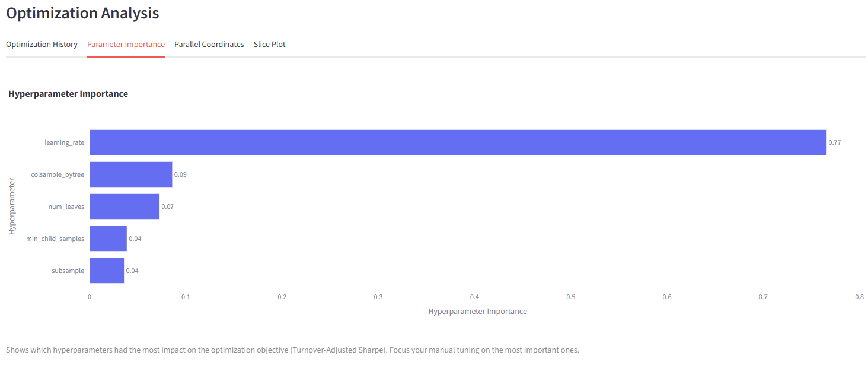Click the learning_rate y-axis label
The image size is (868, 365).
click(64, 142)
